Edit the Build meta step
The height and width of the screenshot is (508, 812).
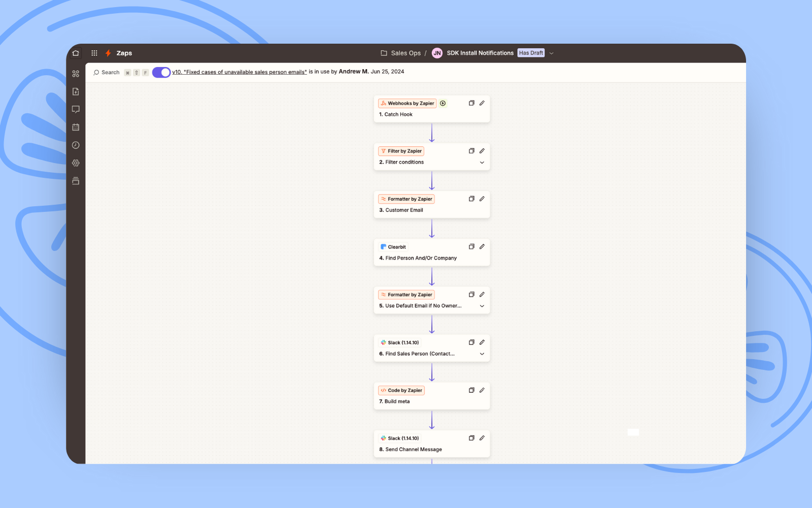tap(482, 390)
